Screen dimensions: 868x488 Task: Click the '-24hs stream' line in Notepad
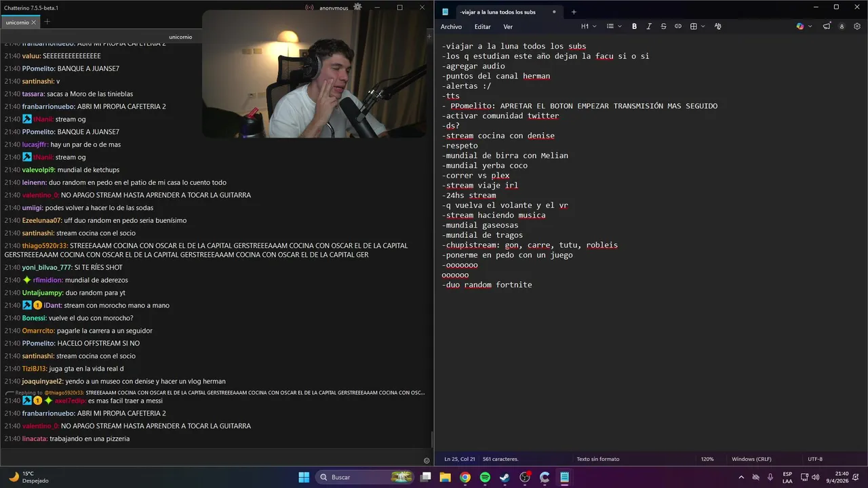click(468, 195)
